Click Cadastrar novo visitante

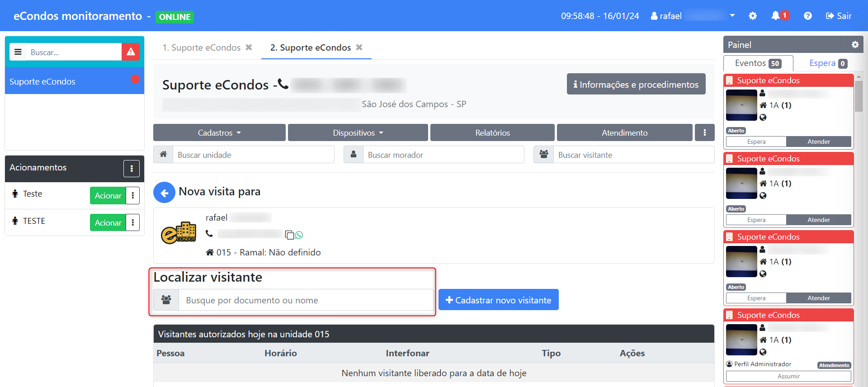point(498,300)
